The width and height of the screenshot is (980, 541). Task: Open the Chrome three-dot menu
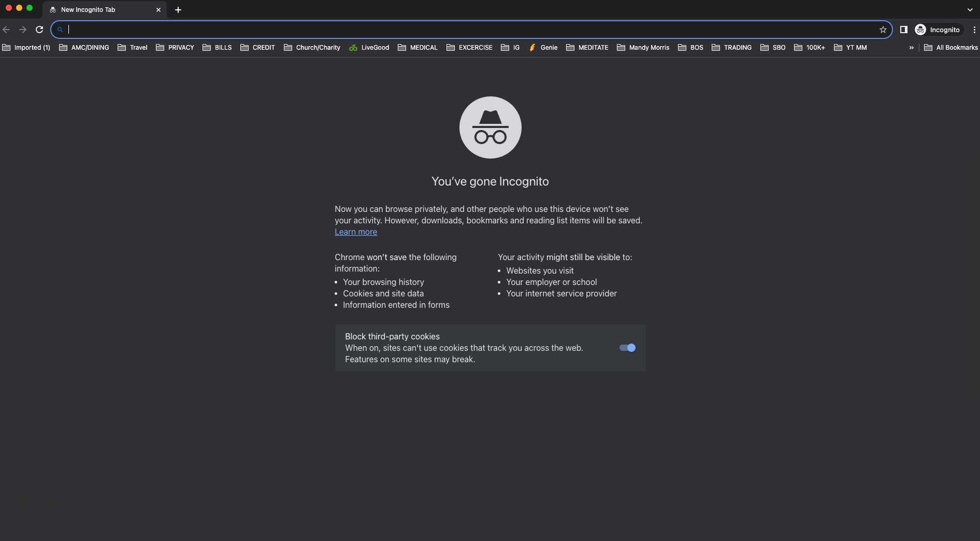974,30
